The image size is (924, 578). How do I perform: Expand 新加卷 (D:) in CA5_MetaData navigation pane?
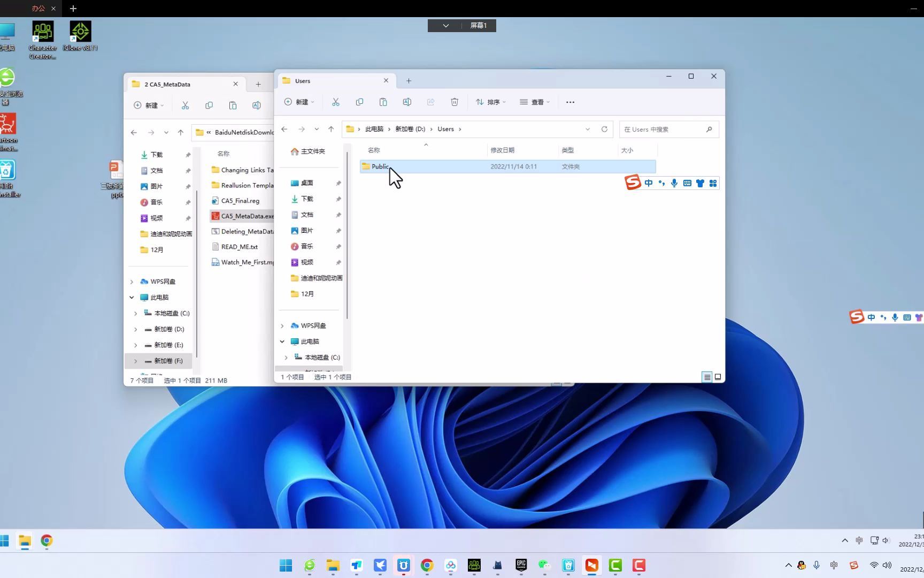tap(135, 329)
